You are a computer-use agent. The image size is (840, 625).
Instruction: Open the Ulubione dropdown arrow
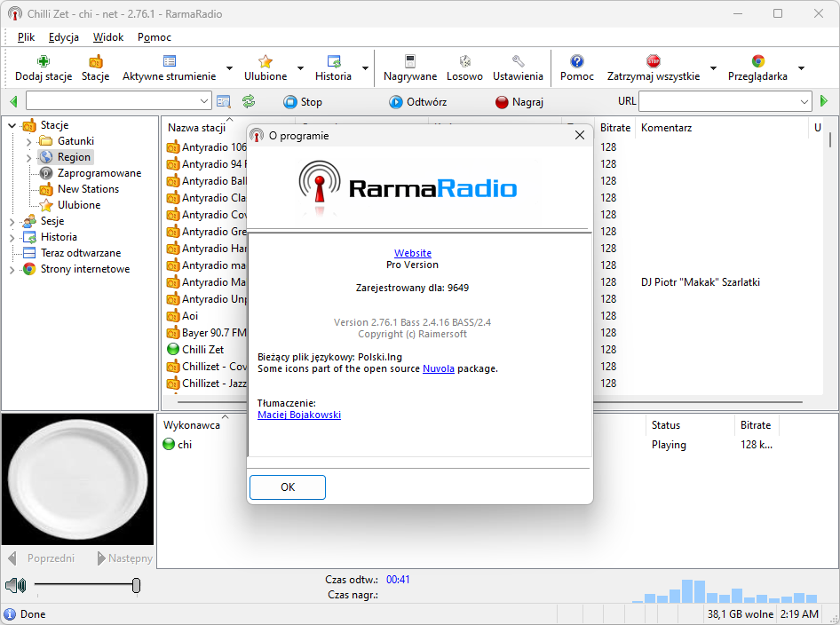pos(300,68)
